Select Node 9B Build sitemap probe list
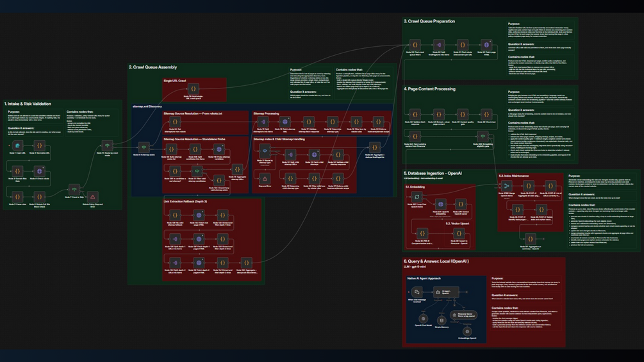Screen dimensions: 644x362 (171, 149)
